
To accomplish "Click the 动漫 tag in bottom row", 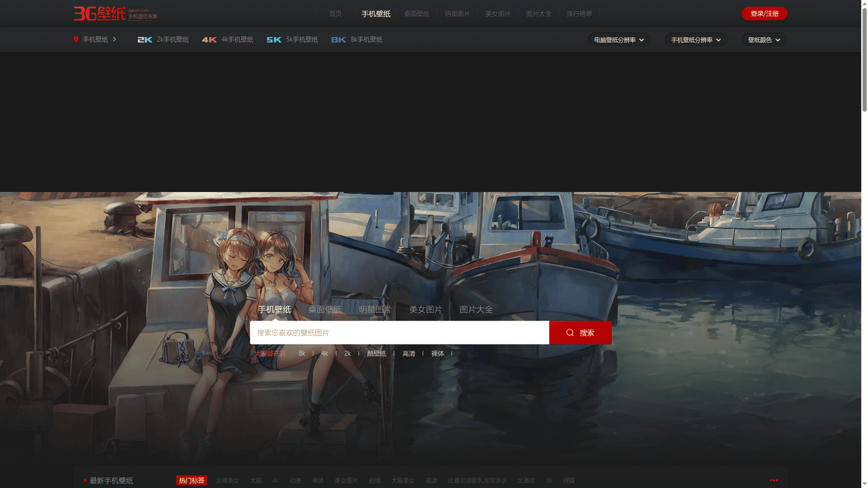I will pos(295,481).
